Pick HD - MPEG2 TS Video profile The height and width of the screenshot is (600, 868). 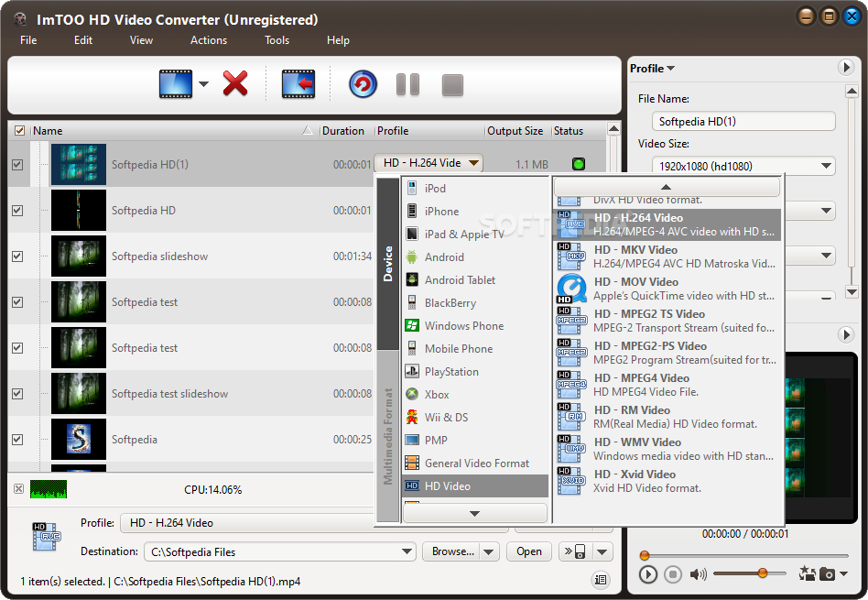click(668, 321)
